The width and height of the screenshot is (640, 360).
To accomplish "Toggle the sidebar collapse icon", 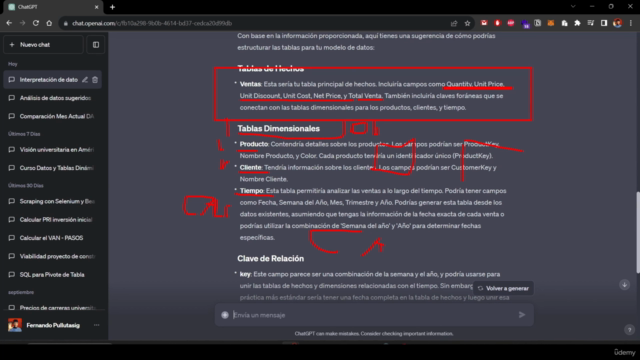I will click(x=96, y=45).
